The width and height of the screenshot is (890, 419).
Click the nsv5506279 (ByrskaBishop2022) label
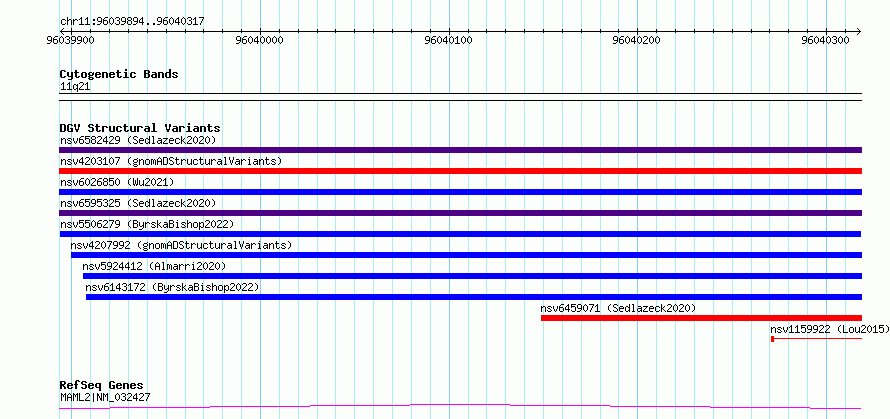tap(147, 224)
